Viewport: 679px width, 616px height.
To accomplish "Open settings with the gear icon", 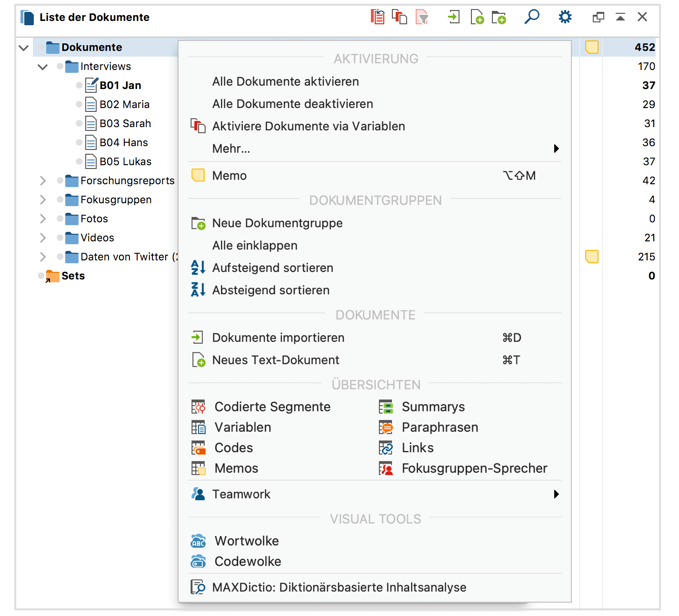I will [x=565, y=17].
